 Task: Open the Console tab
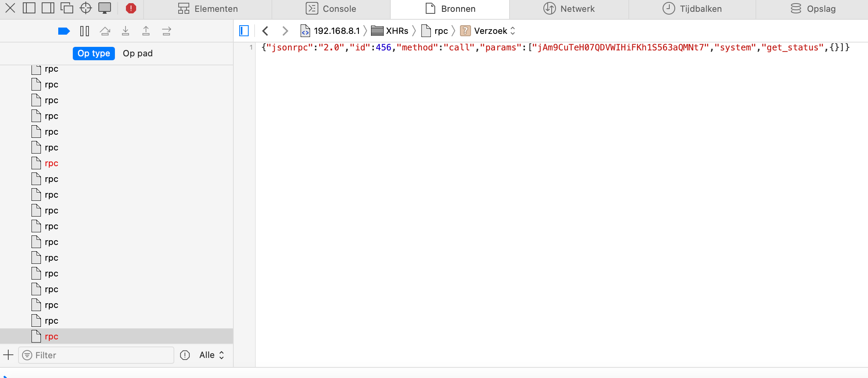[331, 9]
